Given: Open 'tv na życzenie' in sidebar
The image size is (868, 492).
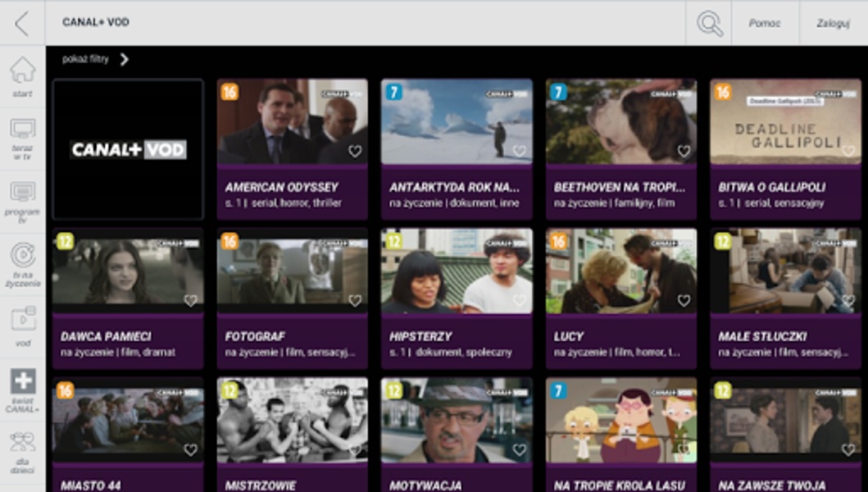Looking at the screenshot, I should pyautogui.click(x=23, y=265).
